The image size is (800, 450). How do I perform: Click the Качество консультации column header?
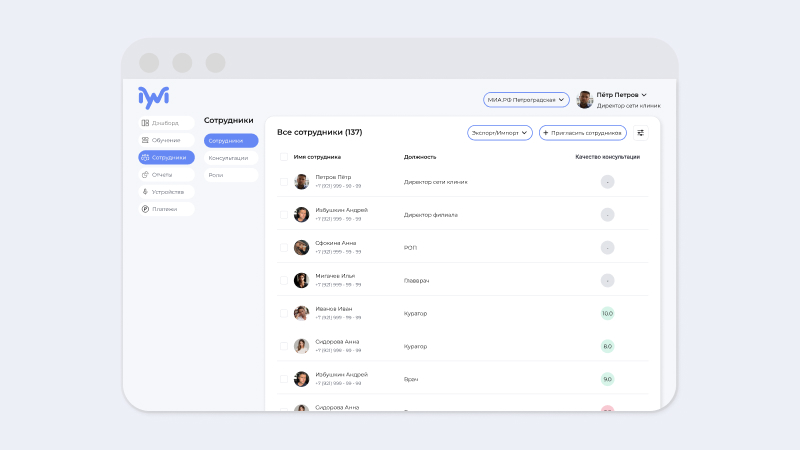607,157
